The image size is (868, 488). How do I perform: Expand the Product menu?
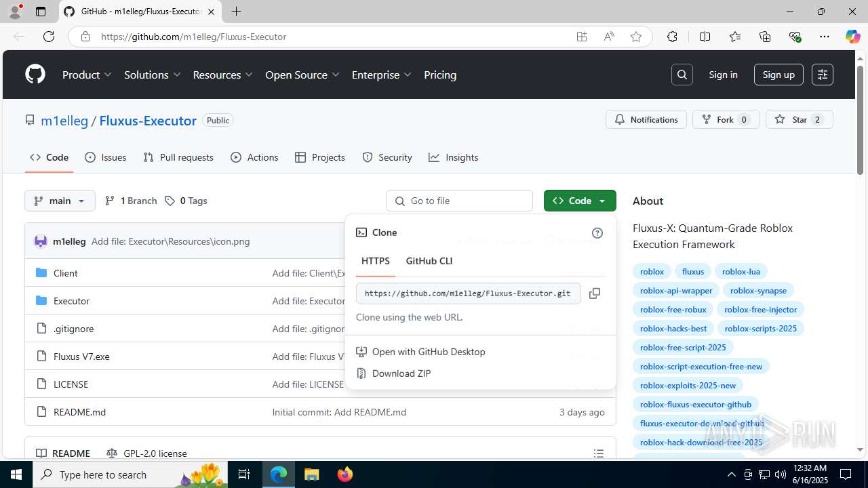tap(87, 75)
